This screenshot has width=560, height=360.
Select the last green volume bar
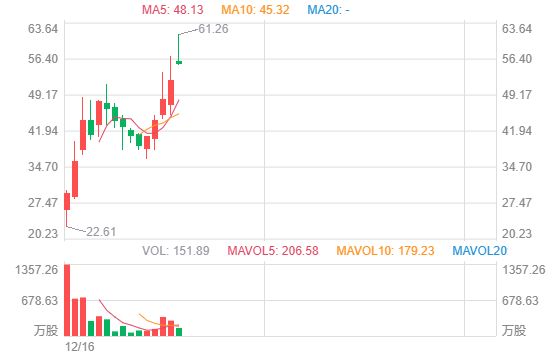tap(179, 332)
